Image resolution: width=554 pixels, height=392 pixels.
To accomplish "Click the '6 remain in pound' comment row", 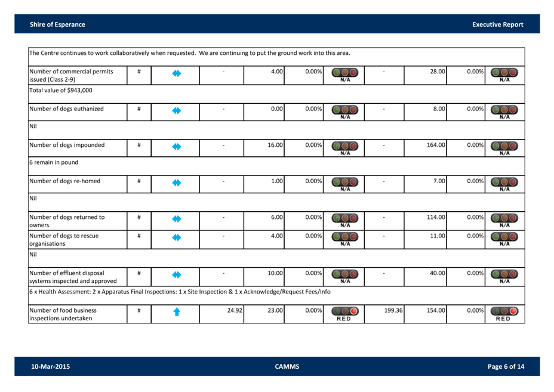I will pyautogui.click(x=54, y=162).
